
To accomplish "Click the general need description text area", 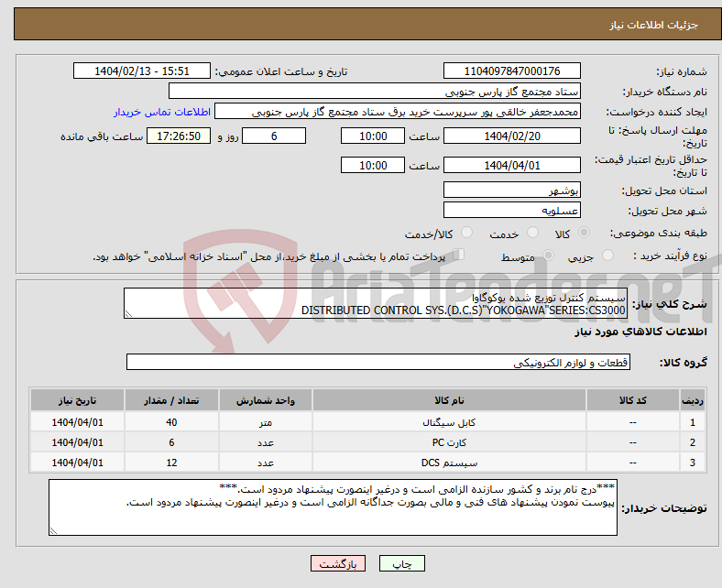I will pyautogui.click(x=376, y=303).
